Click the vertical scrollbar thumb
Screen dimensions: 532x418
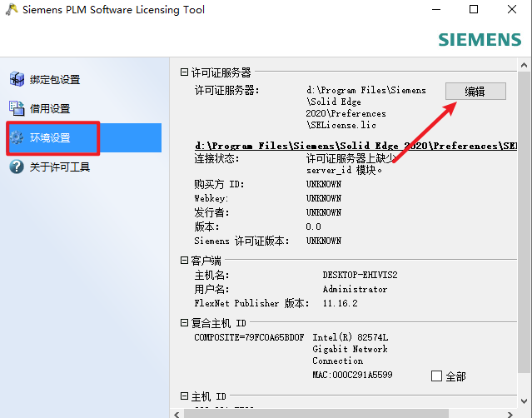524,221
